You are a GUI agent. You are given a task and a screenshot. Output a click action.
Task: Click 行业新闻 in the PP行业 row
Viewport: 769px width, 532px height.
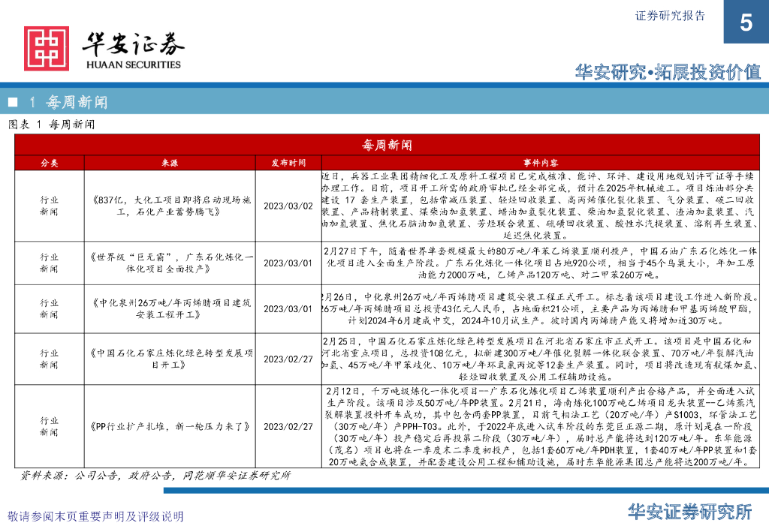point(49,427)
